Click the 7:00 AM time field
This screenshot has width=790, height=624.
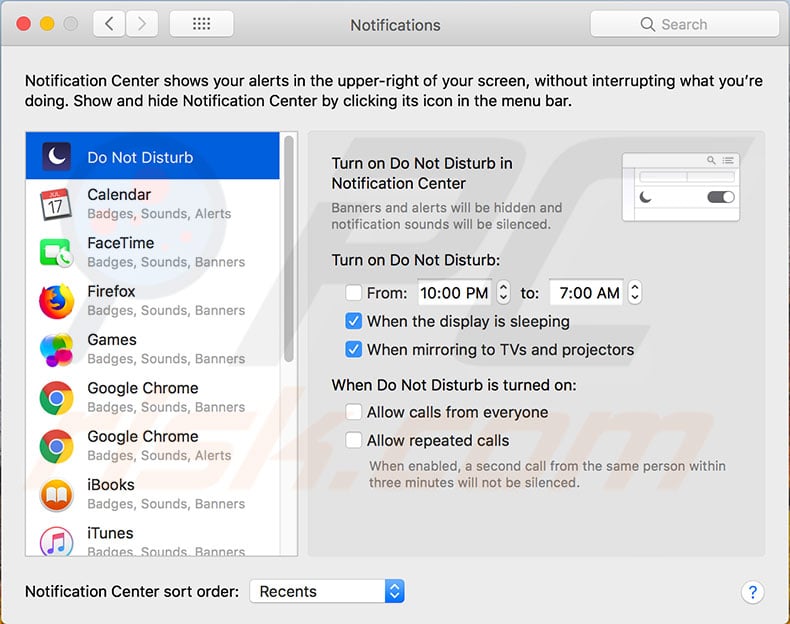(587, 293)
